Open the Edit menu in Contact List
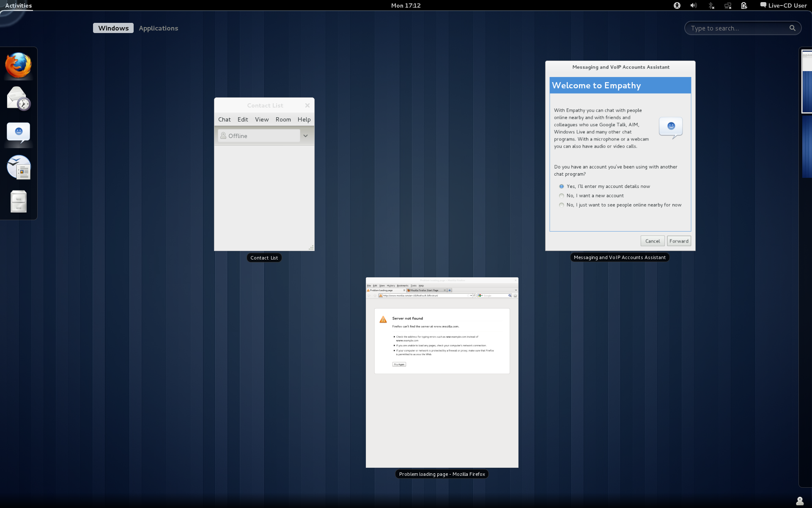Viewport: 812px width, 508px height. click(x=243, y=119)
